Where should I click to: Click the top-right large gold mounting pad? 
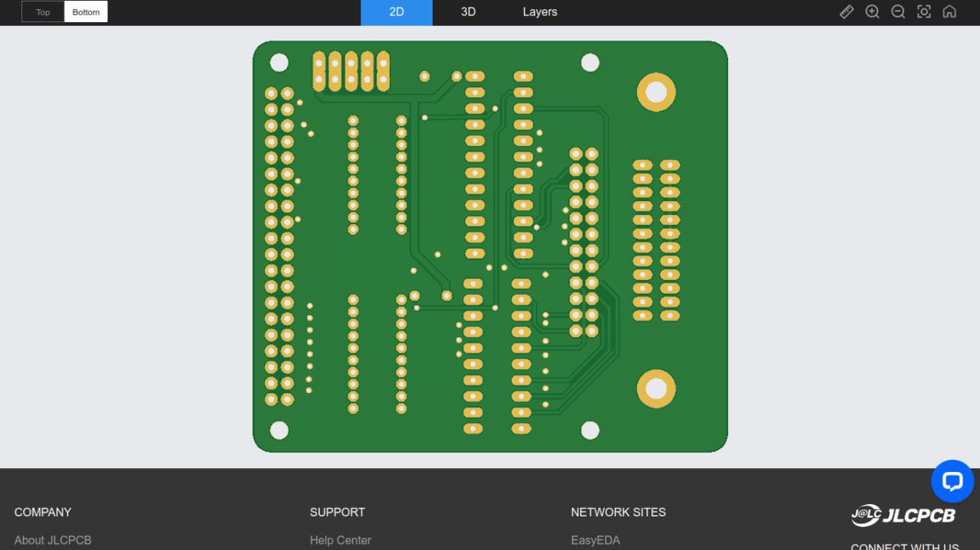pos(656,93)
